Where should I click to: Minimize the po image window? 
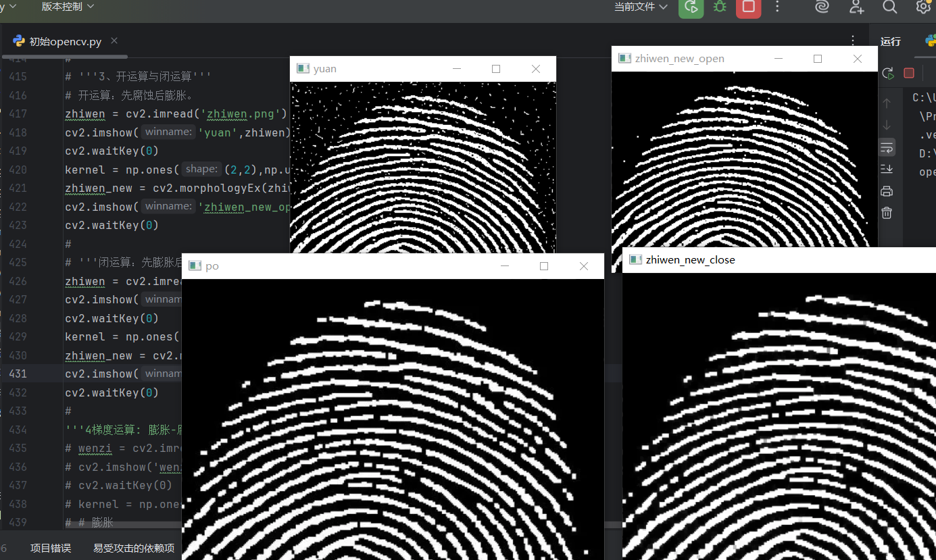[x=505, y=266]
